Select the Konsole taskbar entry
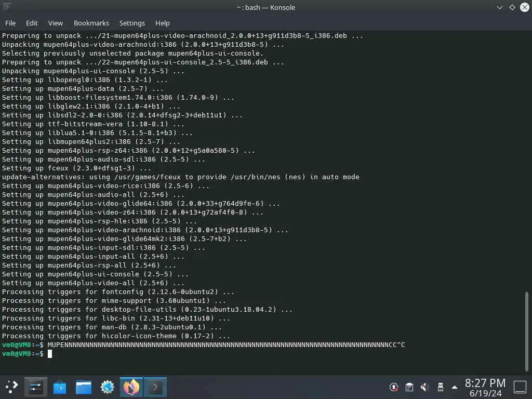Screen dimensions: 532x399 (155, 387)
